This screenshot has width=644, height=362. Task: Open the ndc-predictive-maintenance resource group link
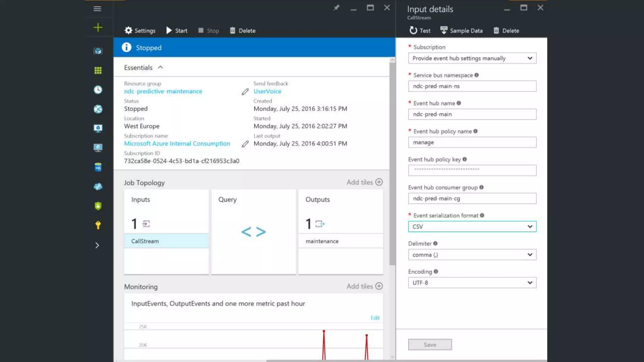[163, 91]
